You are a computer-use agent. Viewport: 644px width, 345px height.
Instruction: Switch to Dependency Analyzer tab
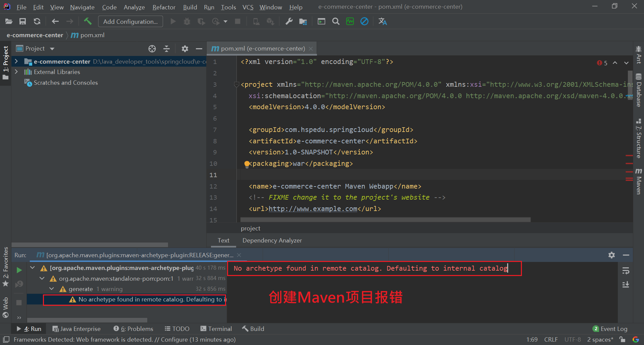coord(272,240)
